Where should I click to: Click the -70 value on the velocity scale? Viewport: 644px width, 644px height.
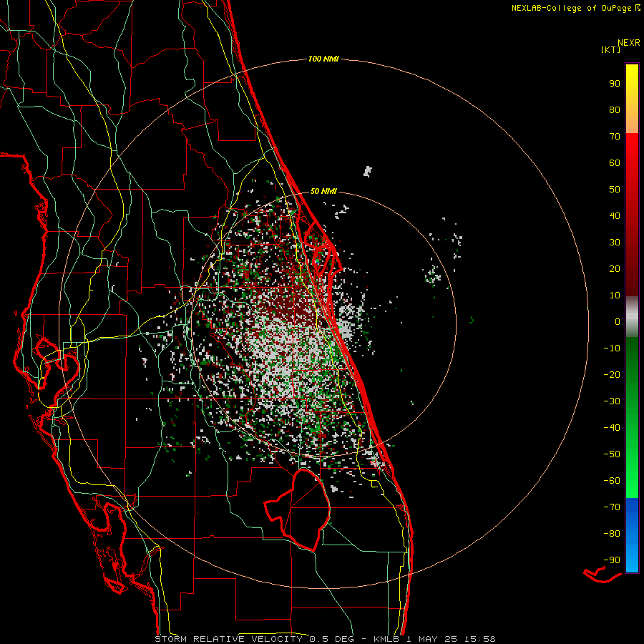(x=612, y=507)
